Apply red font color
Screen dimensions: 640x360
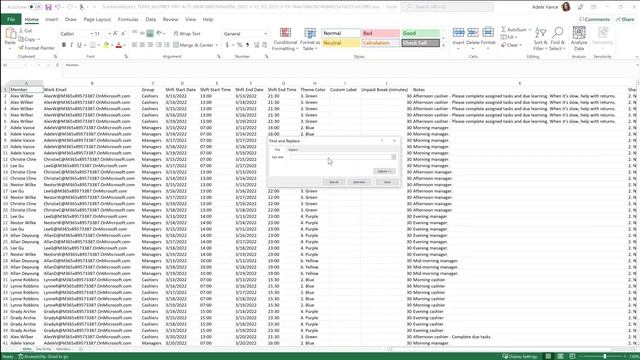click(119, 45)
